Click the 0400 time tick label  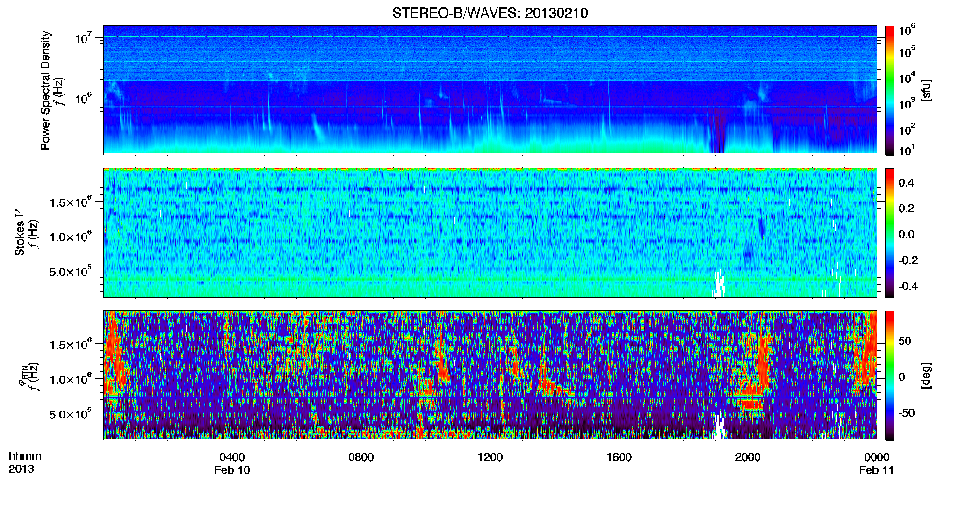click(x=232, y=457)
